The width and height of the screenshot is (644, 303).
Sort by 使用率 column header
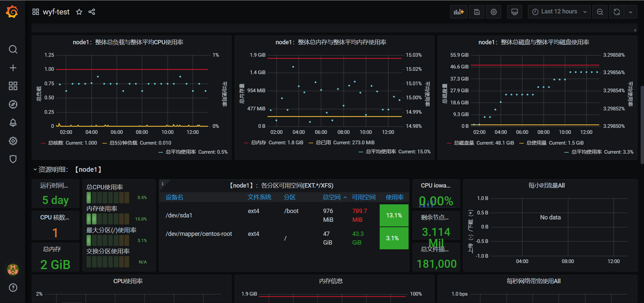(395, 197)
